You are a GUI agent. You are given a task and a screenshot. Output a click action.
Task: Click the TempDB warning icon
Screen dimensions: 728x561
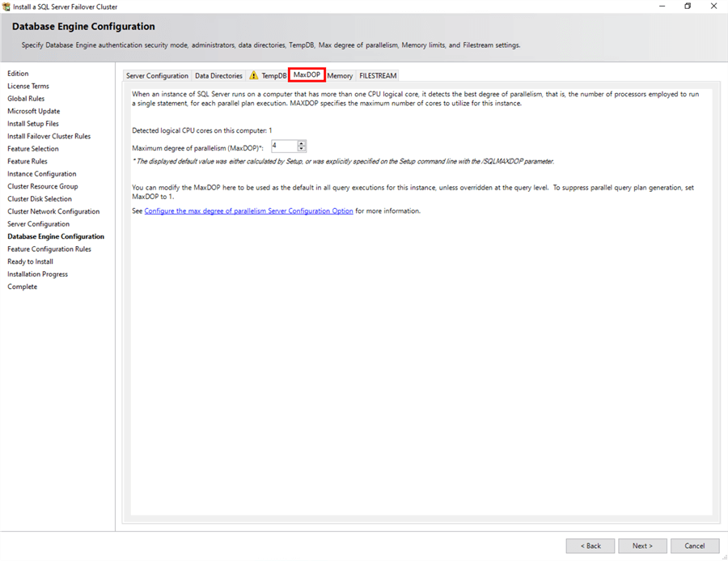click(253, 75)
